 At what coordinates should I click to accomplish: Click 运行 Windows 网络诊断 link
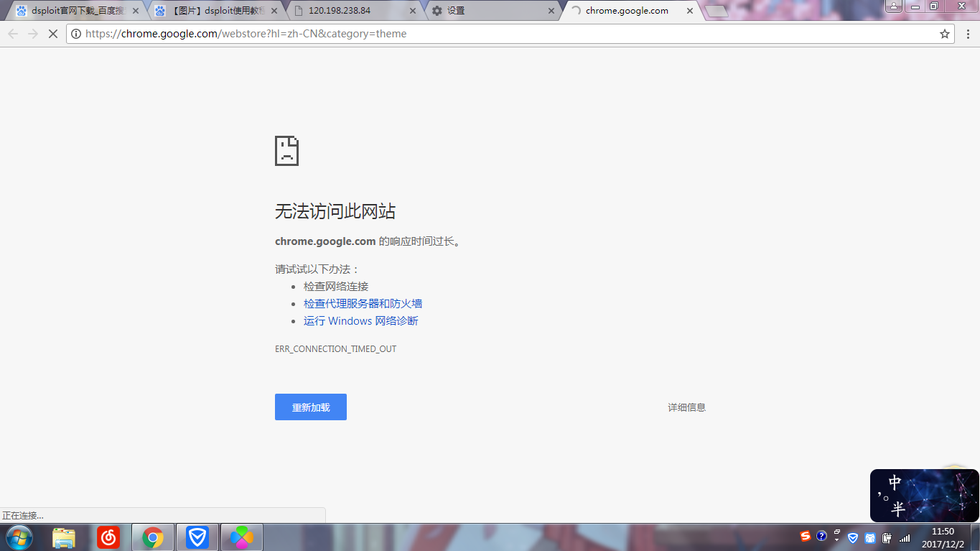pyautogui.click(x=360, y=320)
